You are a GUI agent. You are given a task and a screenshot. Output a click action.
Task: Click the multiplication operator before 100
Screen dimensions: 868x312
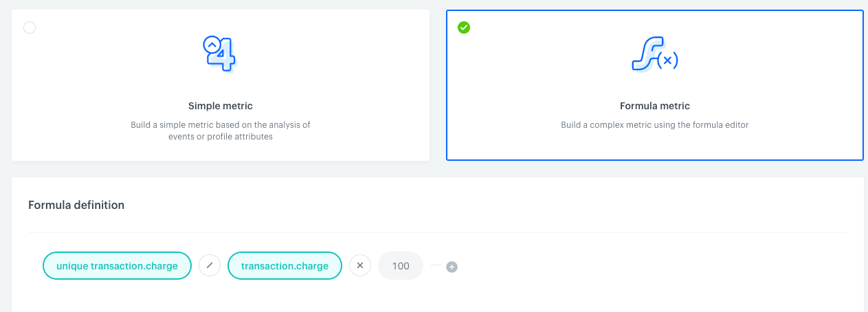tap(360, 266)
